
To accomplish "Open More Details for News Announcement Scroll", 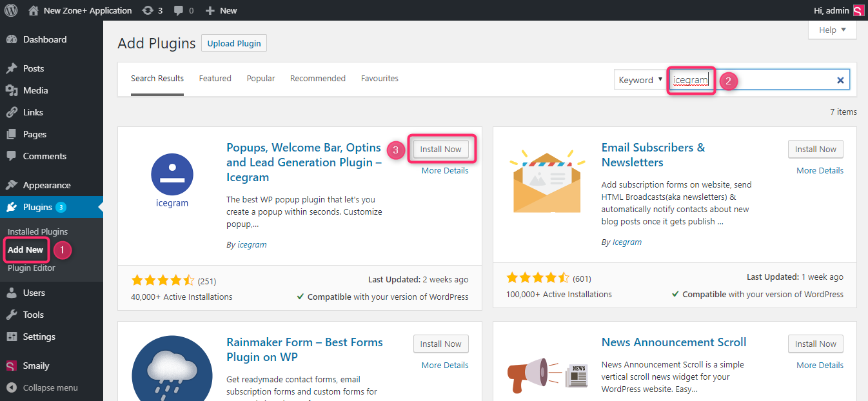I will [x=820, y=366].
